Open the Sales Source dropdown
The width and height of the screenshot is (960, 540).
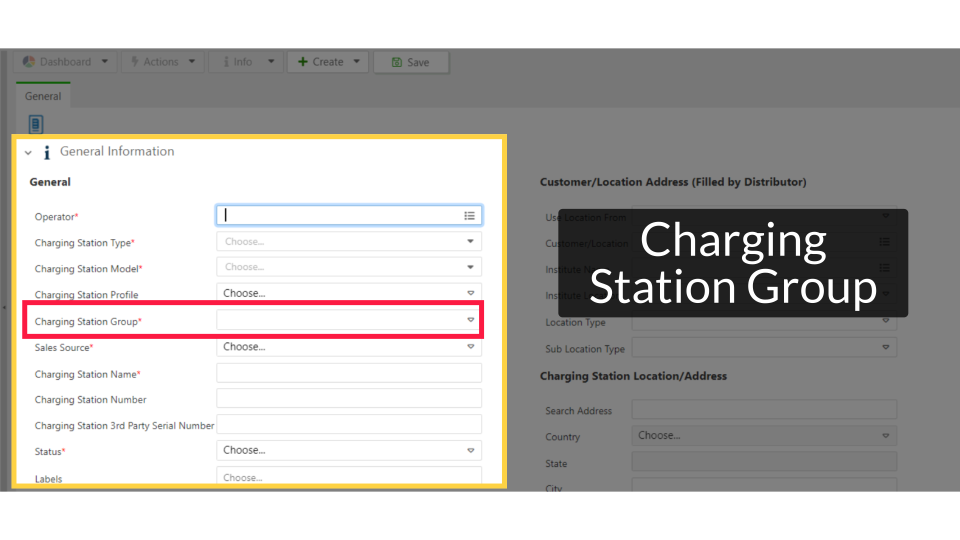pyautogui.click(x=349, y=347)
